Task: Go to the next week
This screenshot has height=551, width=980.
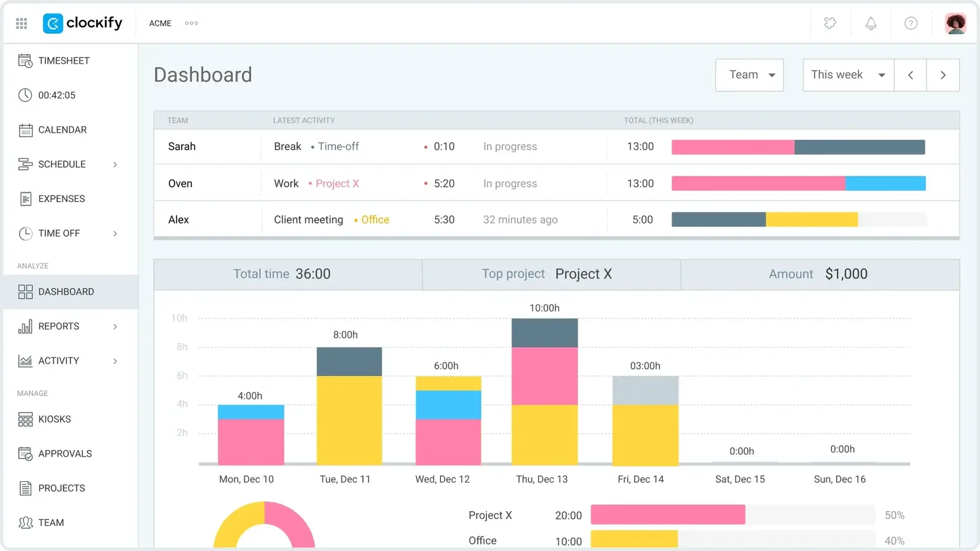Action: pos(943,75)
